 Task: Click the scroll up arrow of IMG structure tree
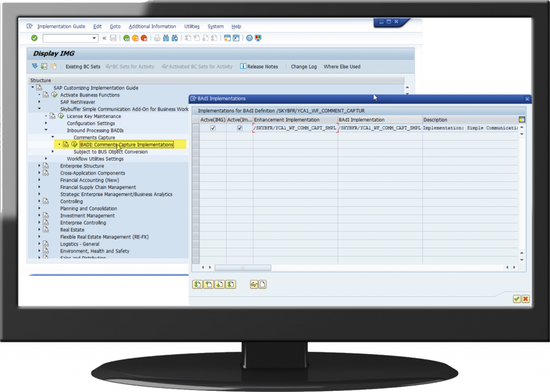click(407, 88)
